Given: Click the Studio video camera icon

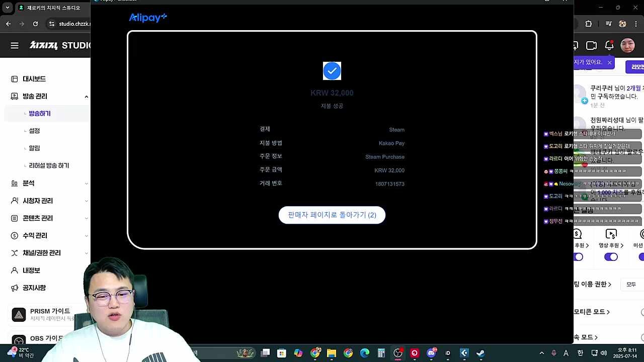Looking at the screenshot, I should pos(592,46).
